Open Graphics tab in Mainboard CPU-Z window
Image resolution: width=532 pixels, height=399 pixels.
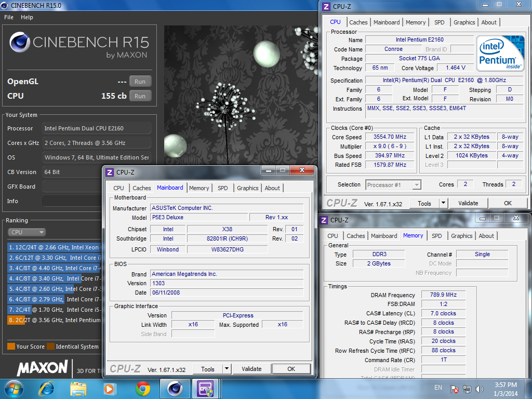[x=248, y=188]
